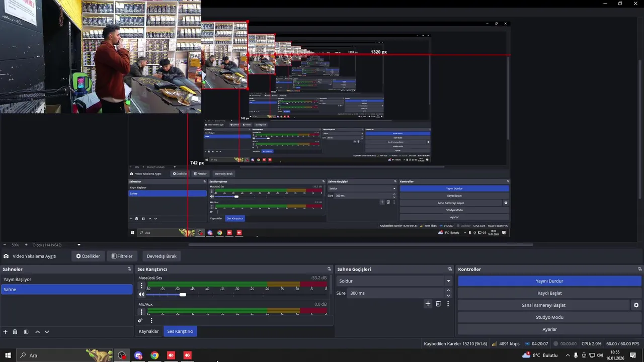The height and width of the screenshot is (362, 644).
Task: Click the microphone icon in the system tray
Action: (576, 355)
